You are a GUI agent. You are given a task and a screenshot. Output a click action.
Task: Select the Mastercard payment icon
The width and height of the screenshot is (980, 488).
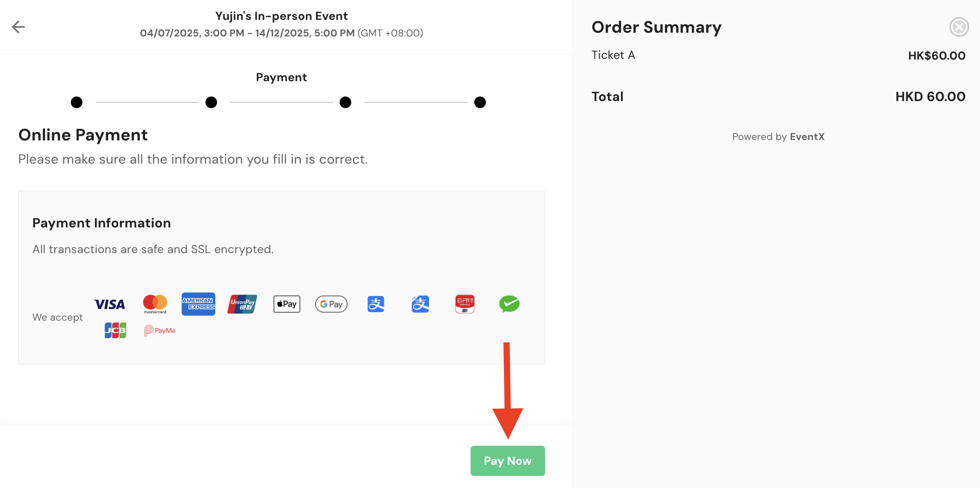pos(155,304)
